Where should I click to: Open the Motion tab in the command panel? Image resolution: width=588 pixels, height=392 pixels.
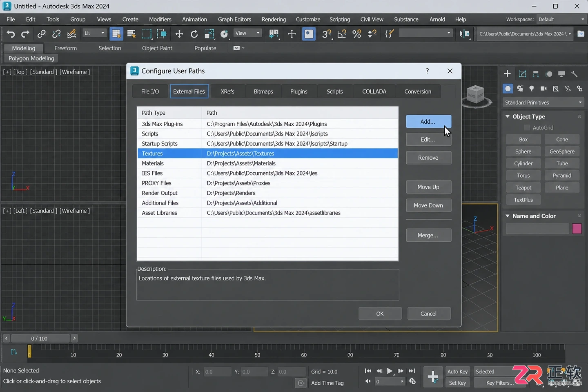tap(549, 74)
